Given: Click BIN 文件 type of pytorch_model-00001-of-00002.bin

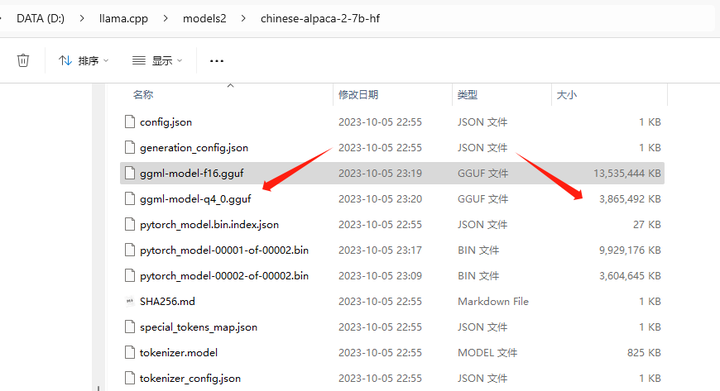Looking at the screenshot, I should tap(478, 250).
